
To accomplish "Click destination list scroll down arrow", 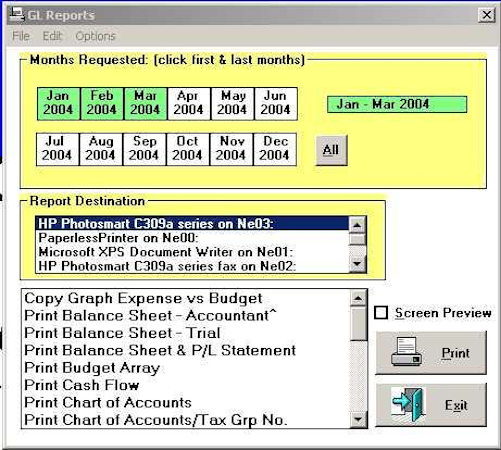I will [x=357, y=265].
